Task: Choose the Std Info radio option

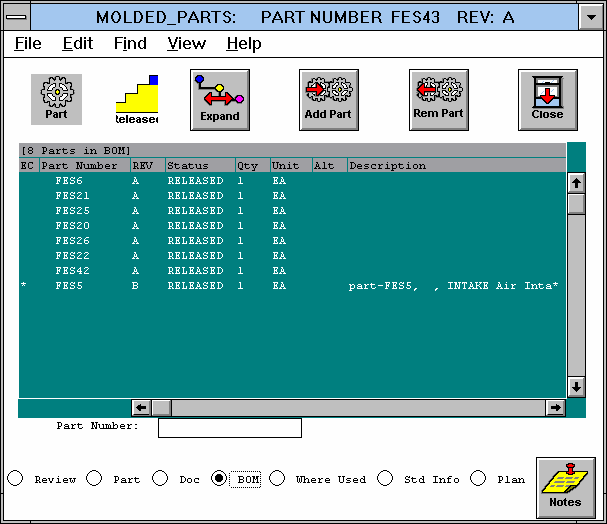Action: point(386,479)
